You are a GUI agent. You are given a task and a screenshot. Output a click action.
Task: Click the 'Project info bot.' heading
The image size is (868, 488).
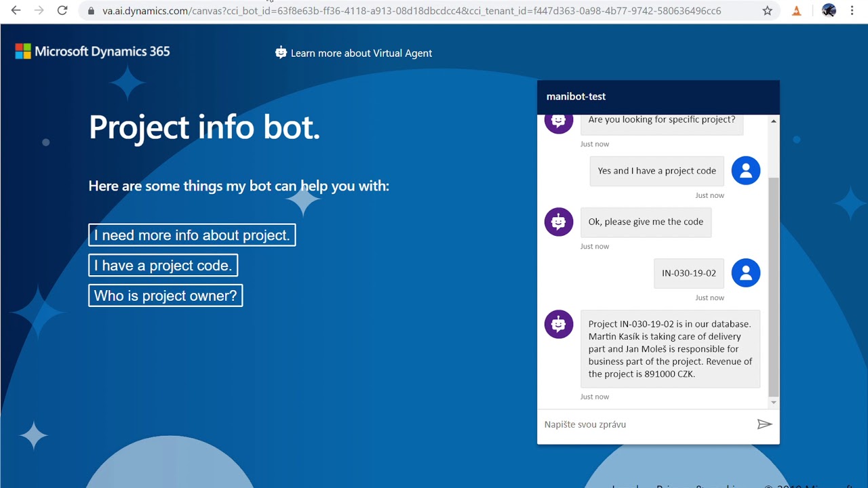(x=204, y=127)
